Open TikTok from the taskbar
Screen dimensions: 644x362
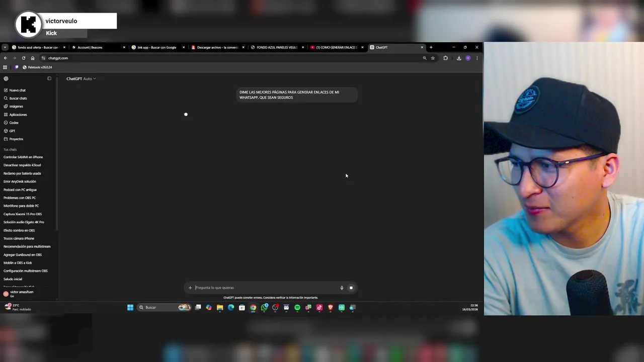[x=319, y=307]
